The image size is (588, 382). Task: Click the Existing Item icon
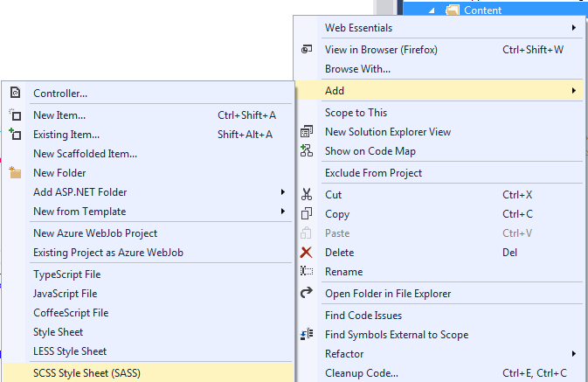[15, 134]
